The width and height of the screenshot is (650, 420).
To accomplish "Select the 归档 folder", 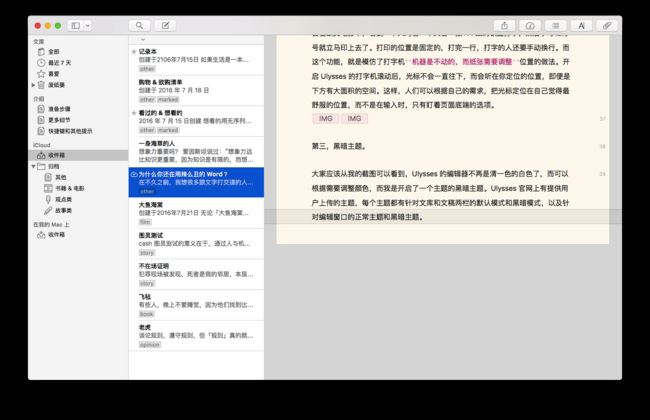I will click(54, 166).
